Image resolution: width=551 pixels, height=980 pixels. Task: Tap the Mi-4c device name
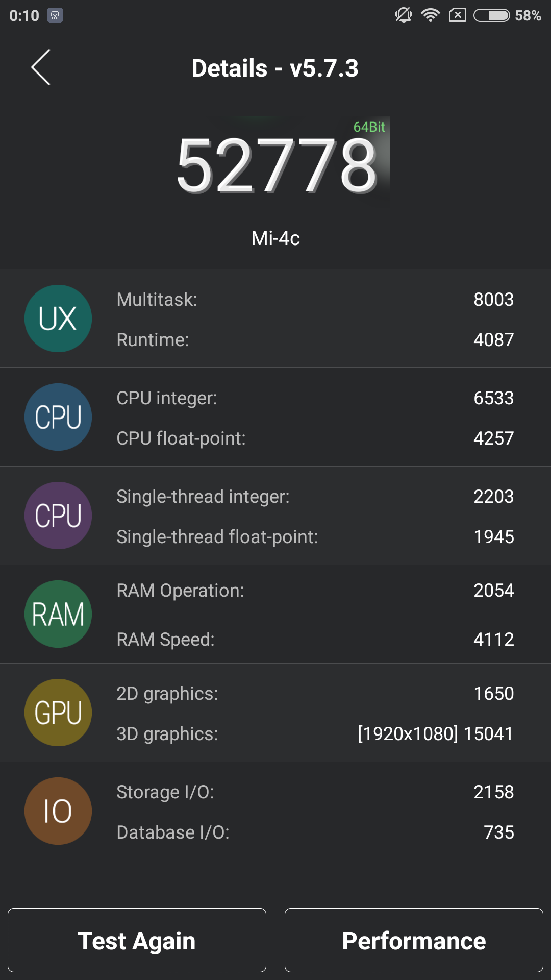point(275,238)
